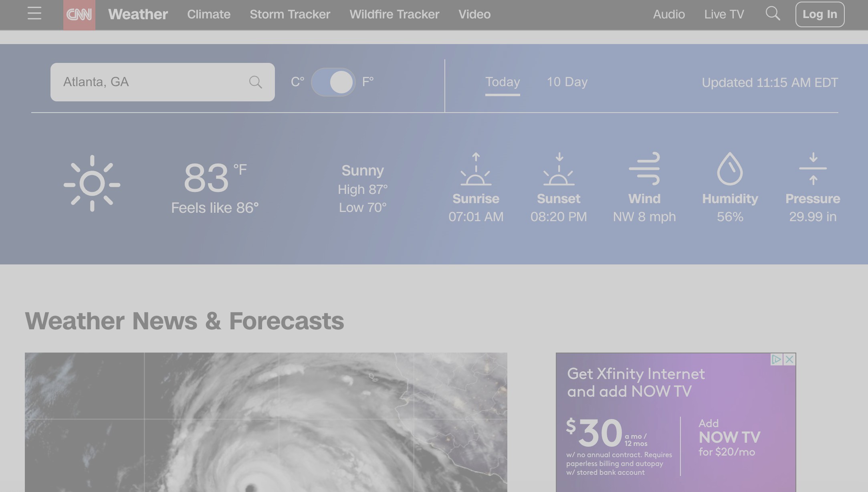868x492 pixels.
Task: Click the Wind icon
Action: (x=644, y=169)
